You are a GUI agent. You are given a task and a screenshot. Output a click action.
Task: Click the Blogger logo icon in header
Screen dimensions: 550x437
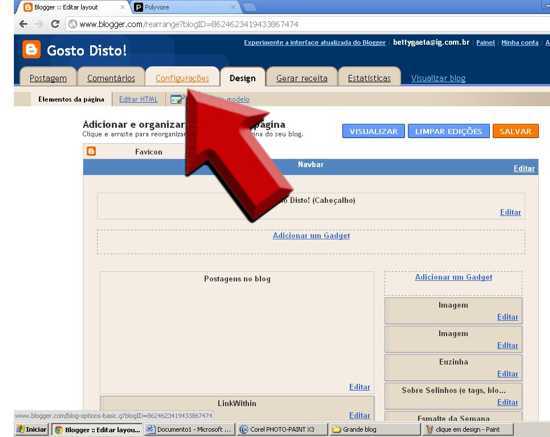(32, 49)
